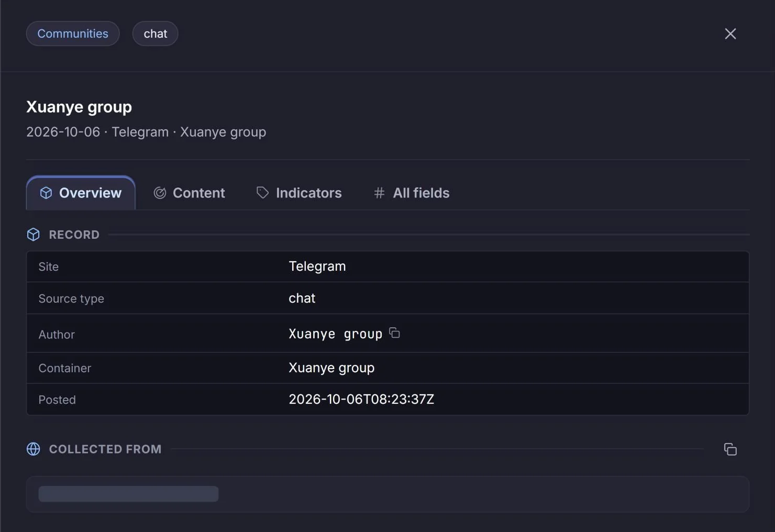Open the All fields tab

(411, 193)
